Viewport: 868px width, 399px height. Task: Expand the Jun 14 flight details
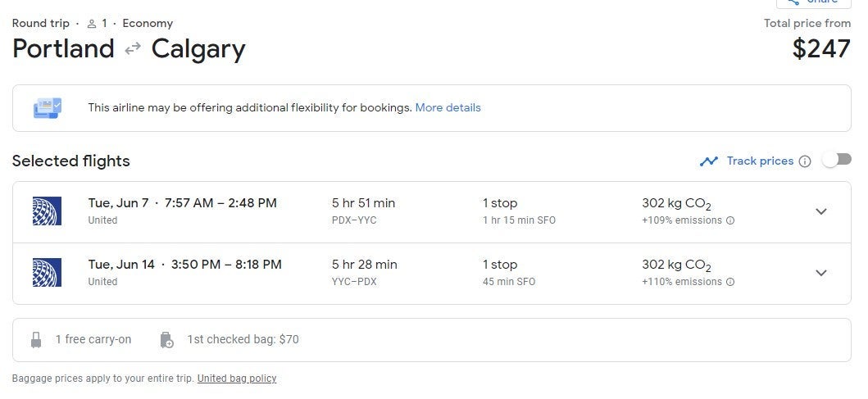point(821,273)
